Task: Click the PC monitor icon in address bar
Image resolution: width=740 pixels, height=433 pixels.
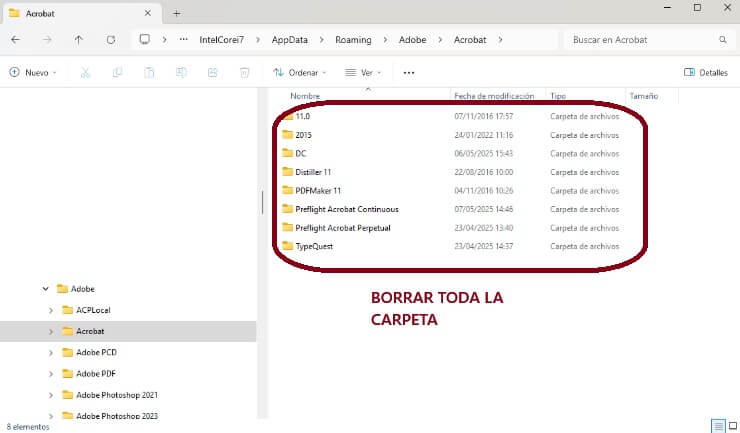Action: tap(145, 39)
